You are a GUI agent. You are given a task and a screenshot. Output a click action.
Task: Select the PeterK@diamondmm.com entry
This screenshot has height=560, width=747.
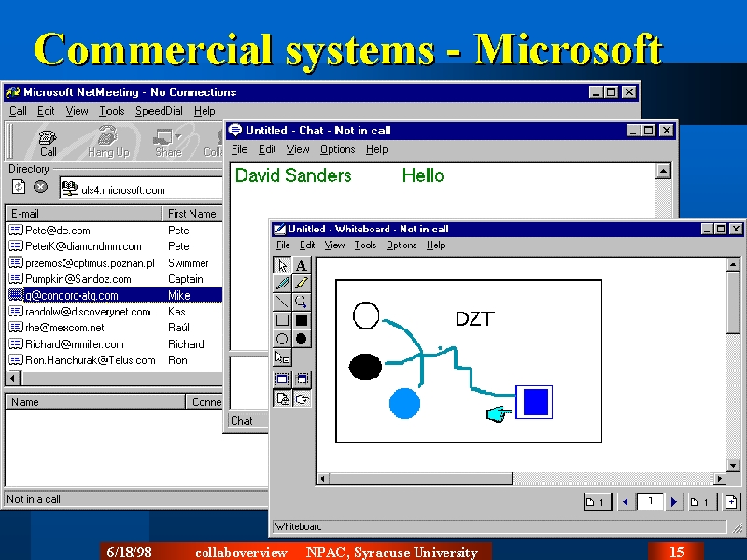pyautogui.click(x=114, y=246)
